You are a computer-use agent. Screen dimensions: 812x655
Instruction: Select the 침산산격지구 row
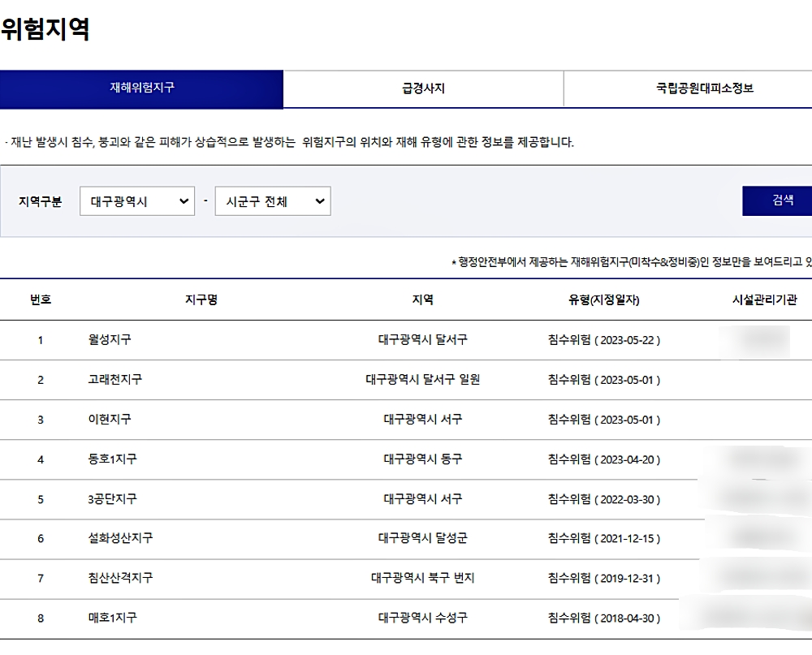120,578
